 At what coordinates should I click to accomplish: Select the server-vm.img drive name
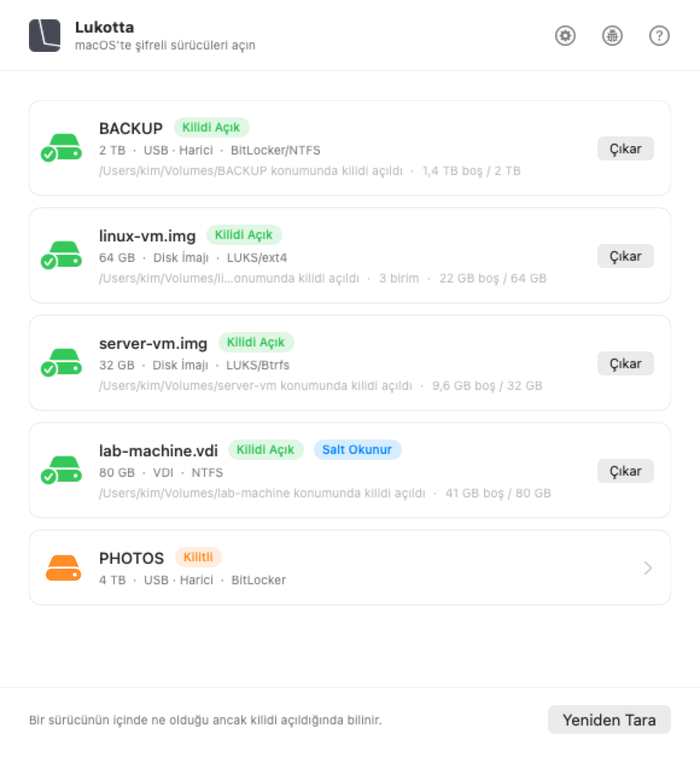[x=153, y=343]
